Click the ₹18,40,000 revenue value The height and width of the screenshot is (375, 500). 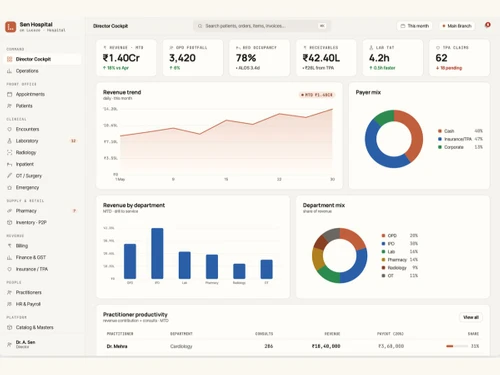pyautogui.click(x=326, y=346)
